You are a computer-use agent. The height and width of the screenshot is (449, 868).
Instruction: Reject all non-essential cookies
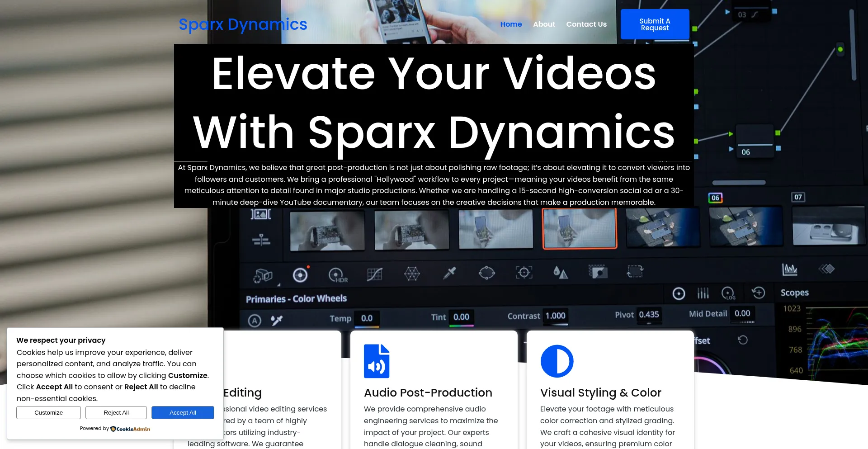[x=116, y=412]
